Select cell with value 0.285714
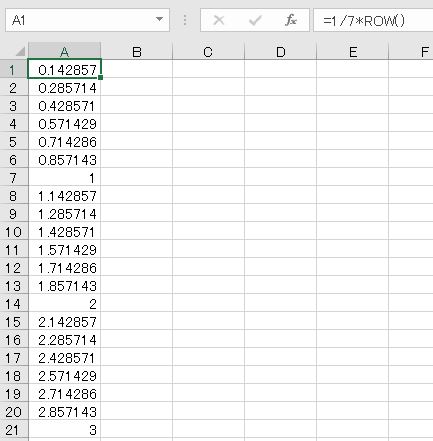 (x=65, y=87)
